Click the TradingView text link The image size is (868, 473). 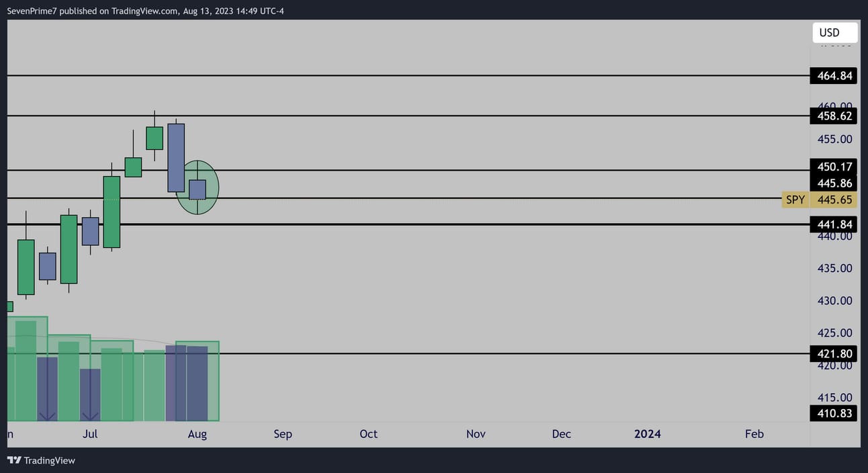tap(49, 460)
